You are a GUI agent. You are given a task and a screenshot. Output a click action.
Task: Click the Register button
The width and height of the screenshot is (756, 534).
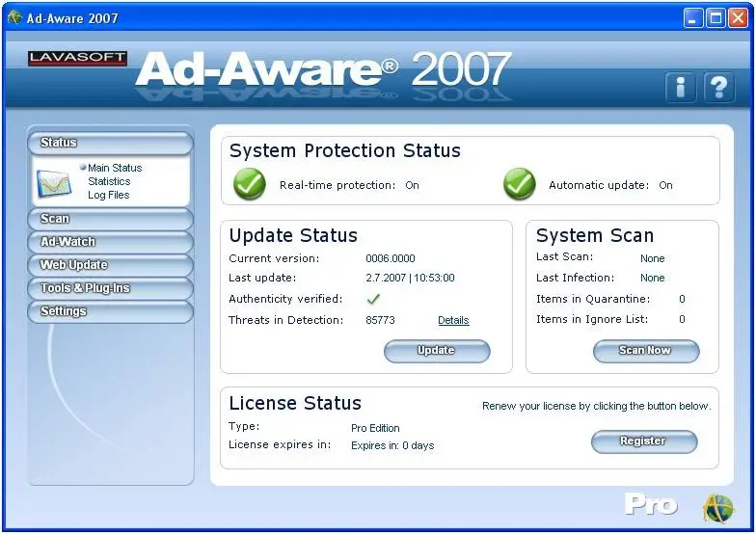(644, 441)
